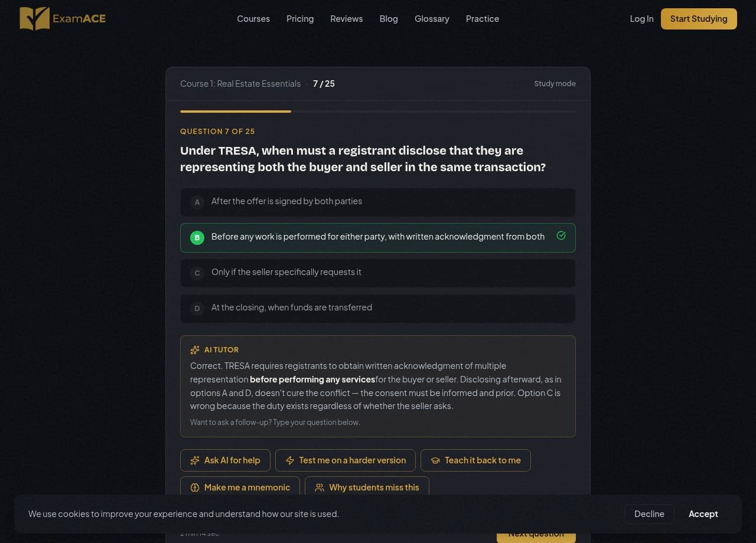Click the Course 1: Real Estate Essentials title
Image resolution: width=756 pixels, height=543 pixels.
point(240,84)
